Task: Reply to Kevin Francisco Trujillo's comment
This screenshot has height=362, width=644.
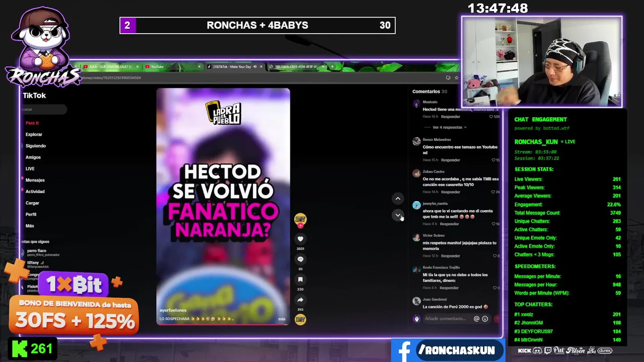Action: pos(449,288)
